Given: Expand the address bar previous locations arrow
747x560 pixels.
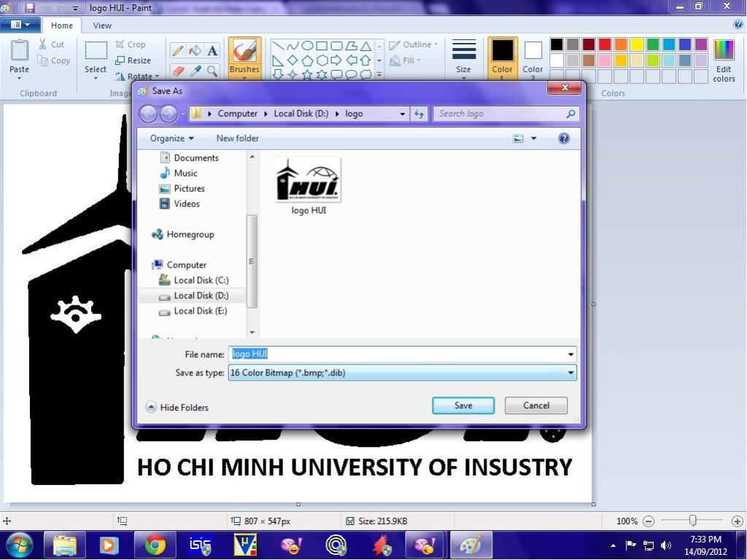Looking at the screenshot, I should click(x=403, y=114).
